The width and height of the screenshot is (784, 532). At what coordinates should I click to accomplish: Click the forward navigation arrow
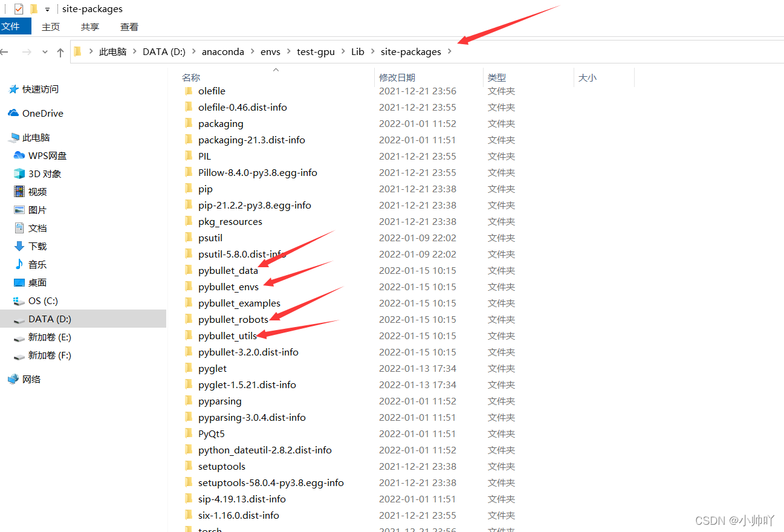(x=27, y=52)
